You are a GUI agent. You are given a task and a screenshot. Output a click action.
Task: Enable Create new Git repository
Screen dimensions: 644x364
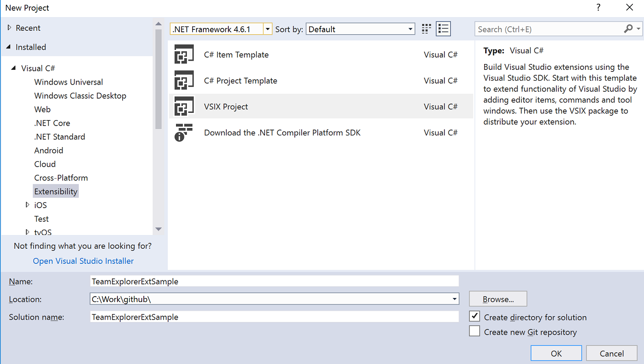tap(474, 331)
